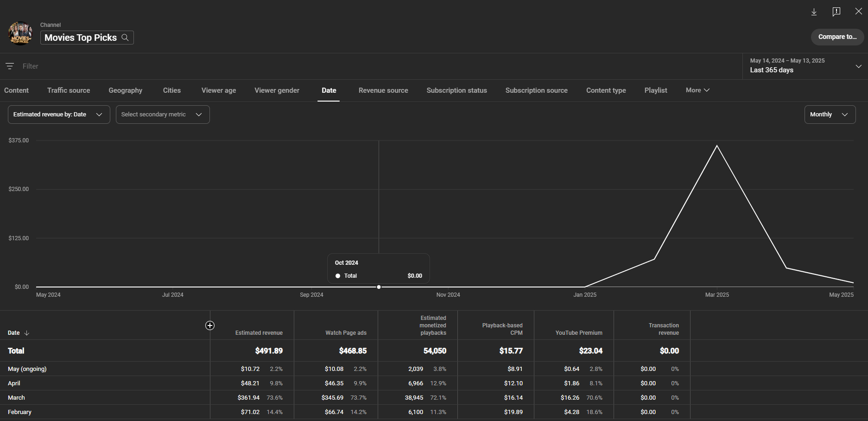Switch to the Traffic source tab
The width and height of the screenshot is (868, 421).
(69, 90)
